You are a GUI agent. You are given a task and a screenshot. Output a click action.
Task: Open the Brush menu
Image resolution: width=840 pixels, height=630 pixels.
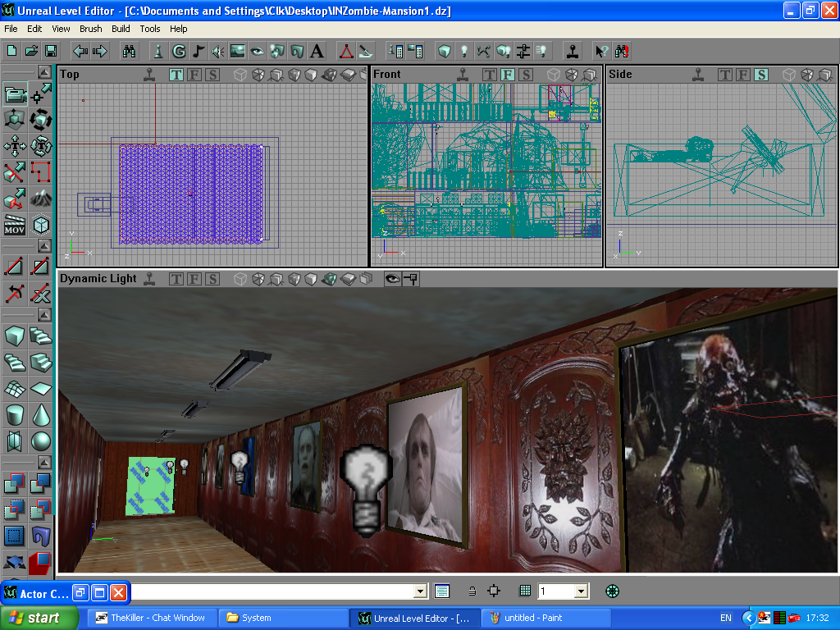point(90,29)
